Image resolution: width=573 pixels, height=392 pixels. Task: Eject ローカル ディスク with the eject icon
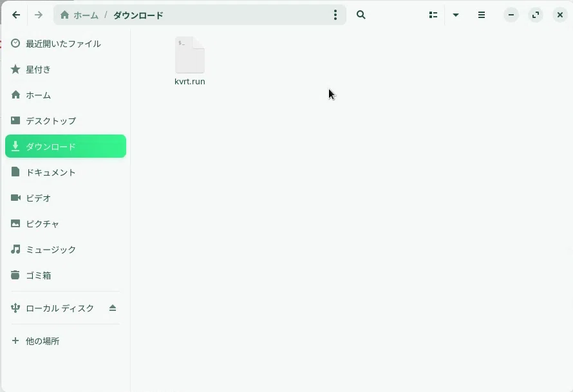pos(113,308)
